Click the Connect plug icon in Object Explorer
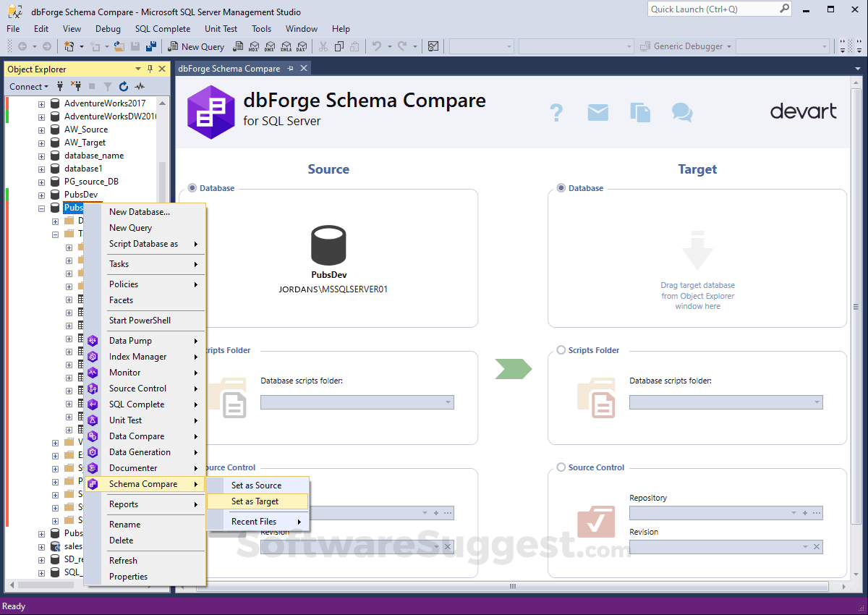 (60, 86)
